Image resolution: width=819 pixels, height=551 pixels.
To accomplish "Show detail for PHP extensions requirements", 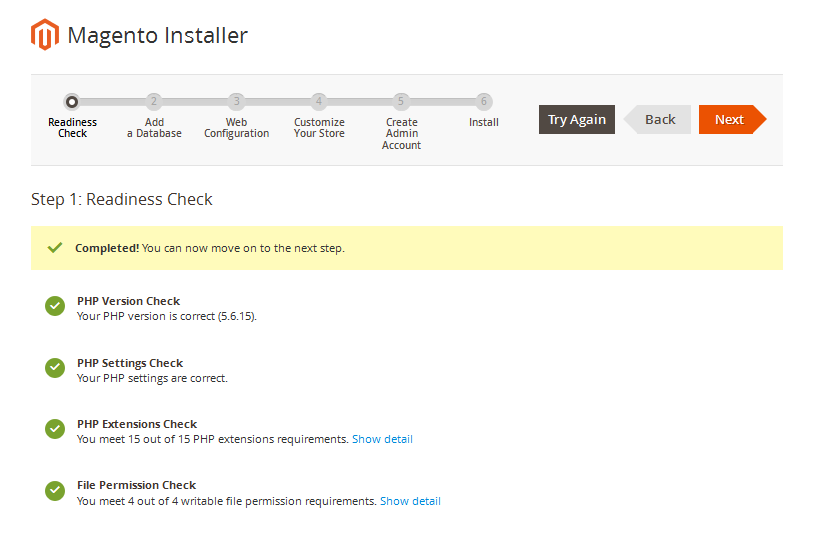I will click(382, 439).
